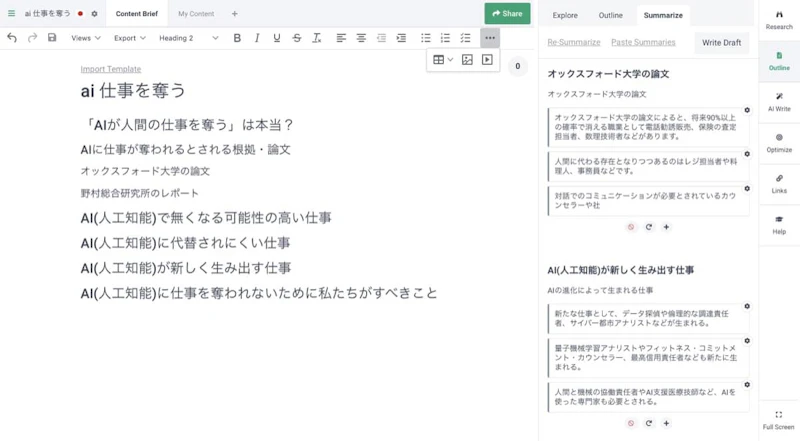Open Help in the sidebar
The image size is (800, 441).
(x=779, y=225)
